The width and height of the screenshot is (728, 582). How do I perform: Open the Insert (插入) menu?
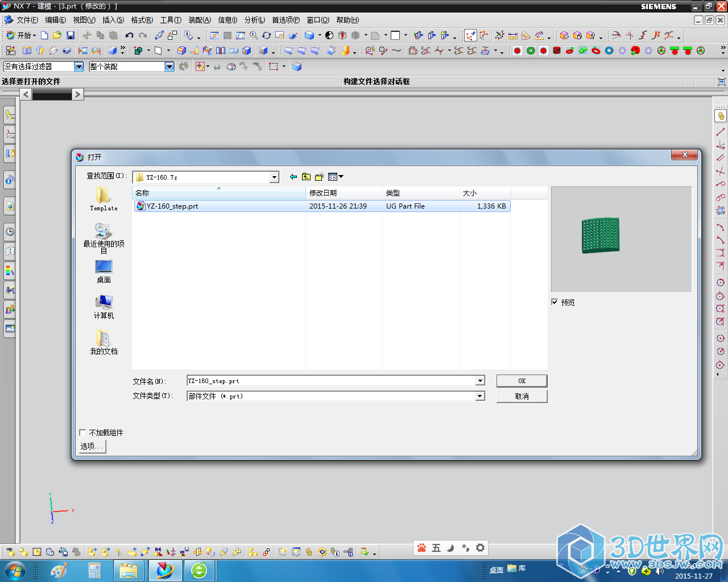pos(113,20)
